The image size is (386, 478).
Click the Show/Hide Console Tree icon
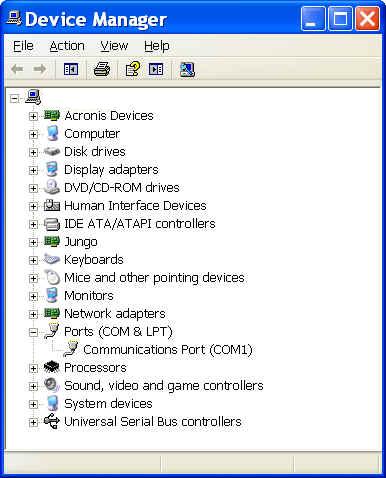point(71,69)
